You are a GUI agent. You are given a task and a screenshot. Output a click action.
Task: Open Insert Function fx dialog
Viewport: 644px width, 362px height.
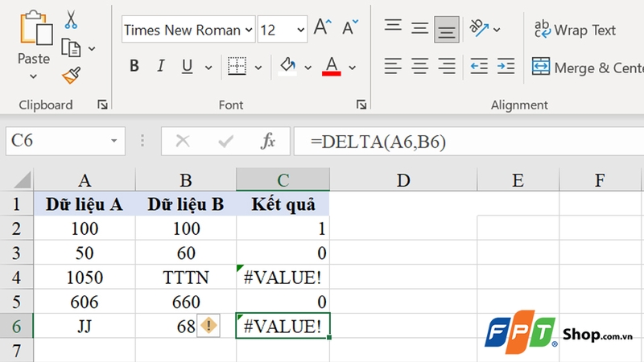point(268,141)
